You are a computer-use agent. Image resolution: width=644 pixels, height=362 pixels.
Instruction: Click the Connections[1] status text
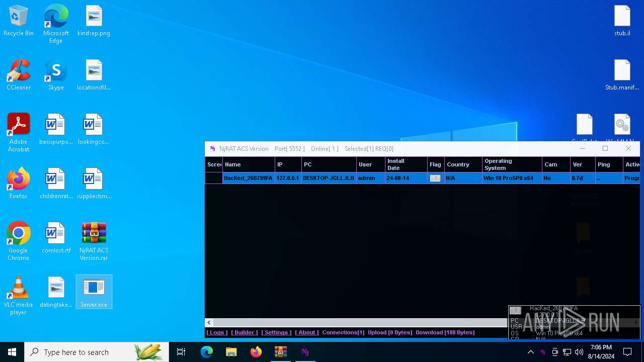[x=343, y=332]
